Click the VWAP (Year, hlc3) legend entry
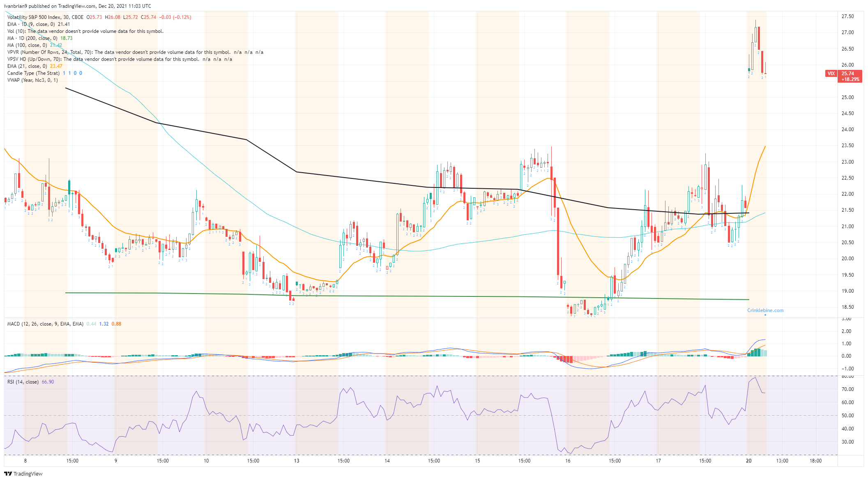Viewport: 868px width, 481px height. [x=32, y=80]
